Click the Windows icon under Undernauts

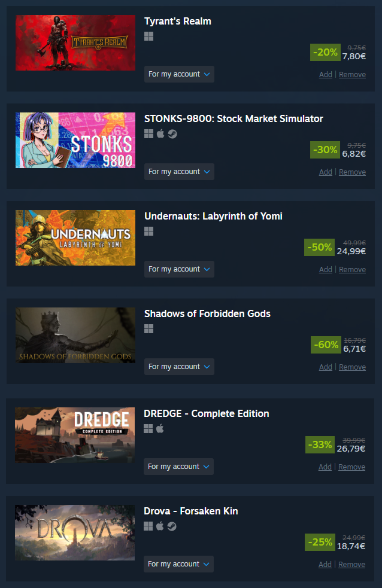pyautogui.click(x=148, y=231)
